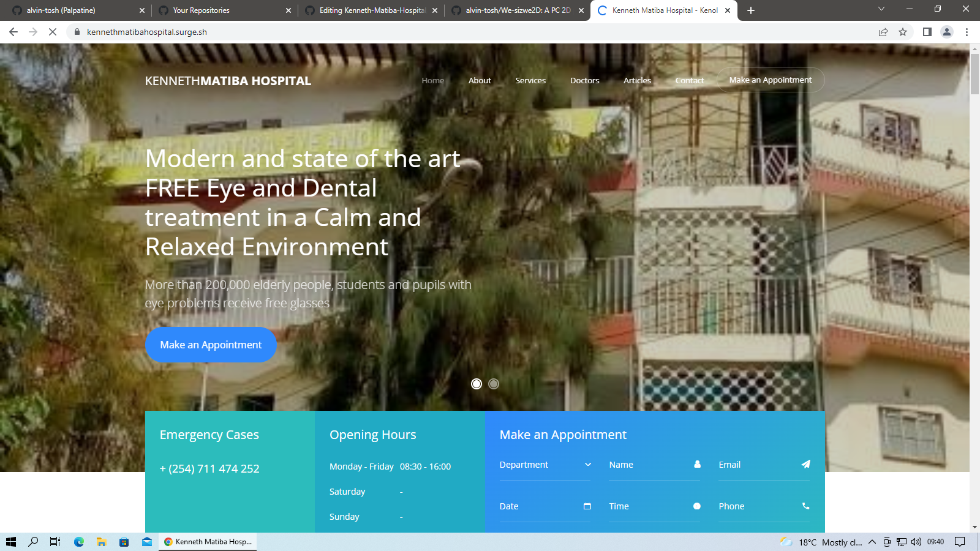980x551 pixels.
Task: Click the emergency number + (254) 711 474 252
Action: (209, 469)
